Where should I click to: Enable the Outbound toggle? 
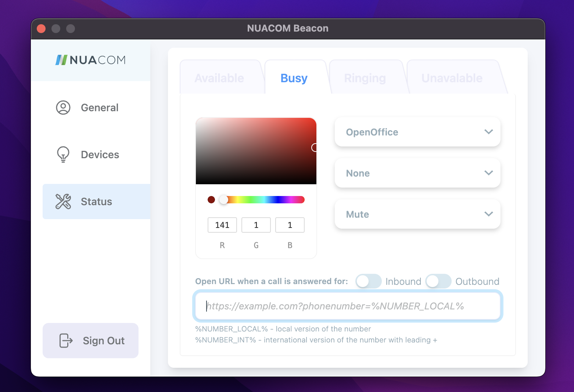tap(438, 282)
